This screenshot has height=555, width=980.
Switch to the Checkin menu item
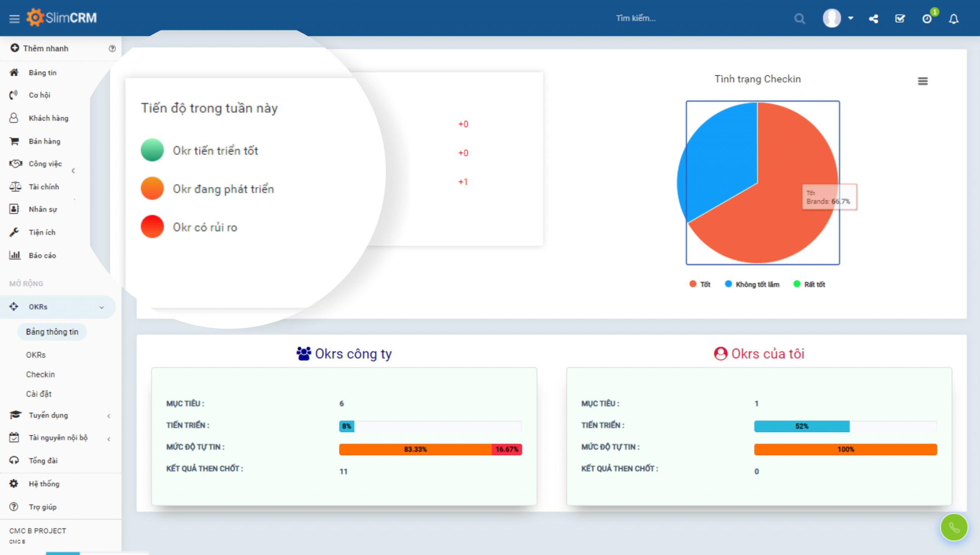coord(40,374)
